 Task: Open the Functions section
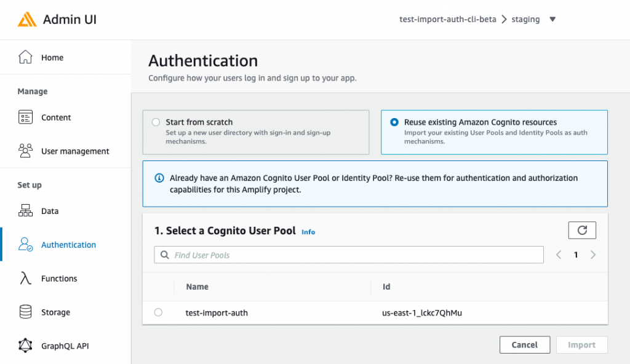tap(27, 278)
